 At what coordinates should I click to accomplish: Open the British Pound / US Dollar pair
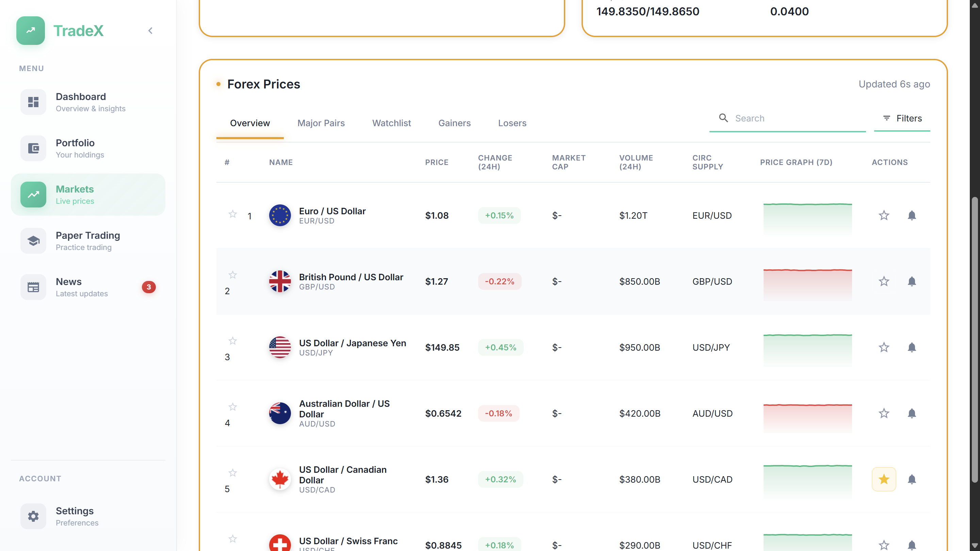pos(350,277)
